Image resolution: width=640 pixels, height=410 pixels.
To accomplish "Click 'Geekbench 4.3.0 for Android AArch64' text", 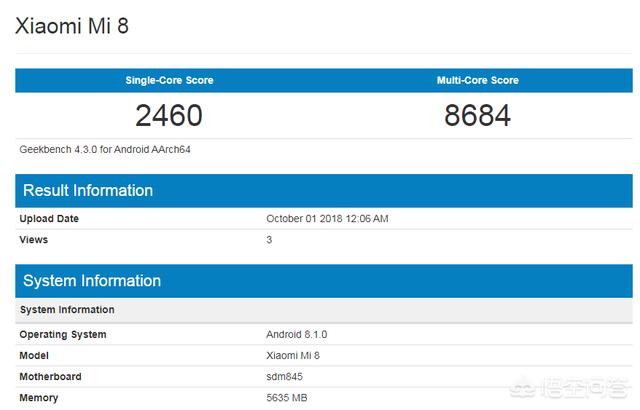I will point(105,150).
